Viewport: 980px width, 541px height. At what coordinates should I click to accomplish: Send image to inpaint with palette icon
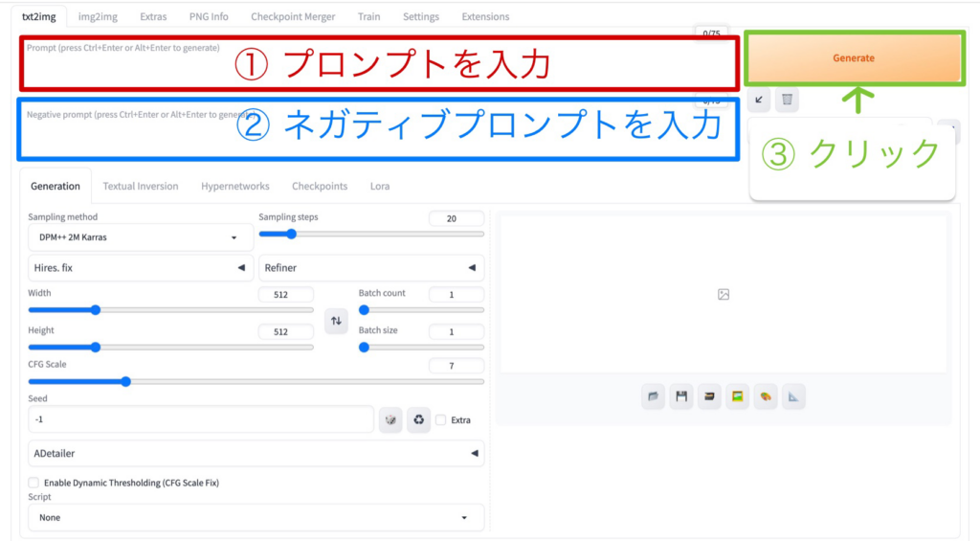[765, 396]
